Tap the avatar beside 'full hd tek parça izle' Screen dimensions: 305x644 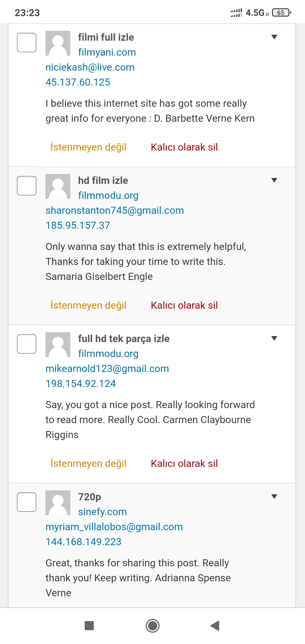tap(58, 345)
